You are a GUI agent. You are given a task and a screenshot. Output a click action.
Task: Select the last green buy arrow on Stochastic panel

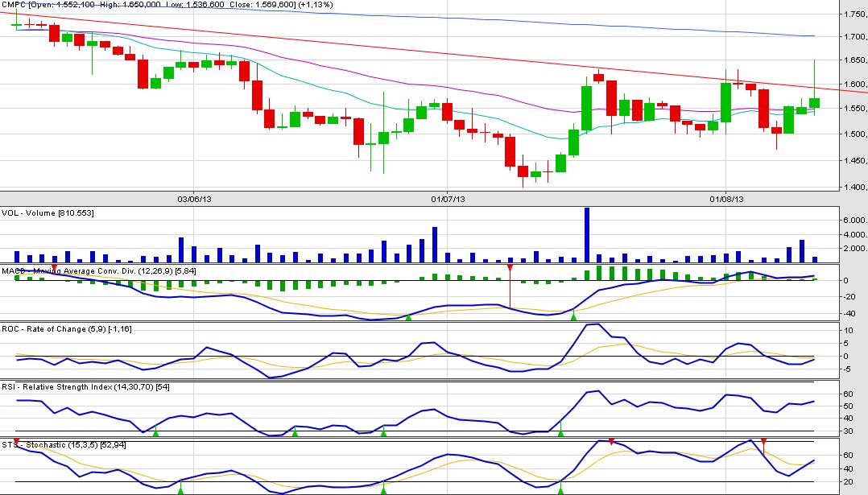point(560,489)
